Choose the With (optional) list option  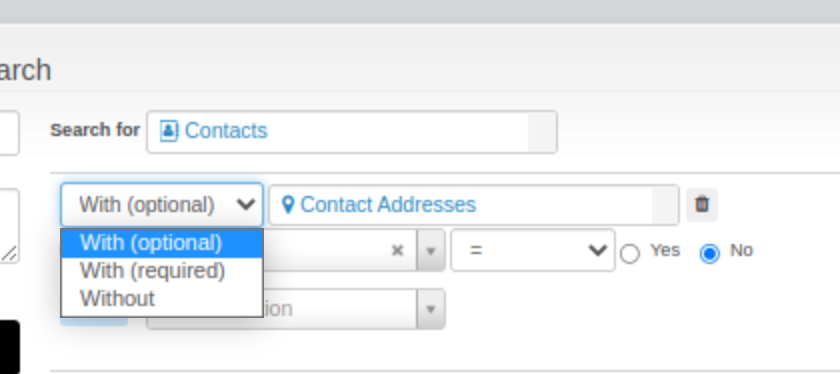162,243
